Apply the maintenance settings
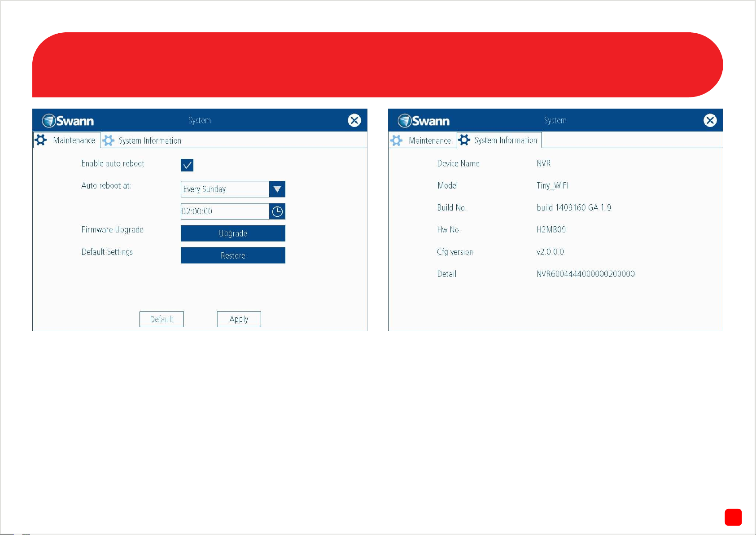This screenshot has height=535, width=756. click(239, 319)
